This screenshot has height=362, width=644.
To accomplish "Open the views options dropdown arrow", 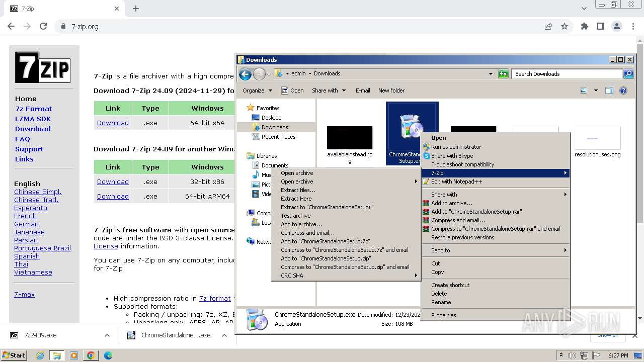I will click(x=596, y=90).
